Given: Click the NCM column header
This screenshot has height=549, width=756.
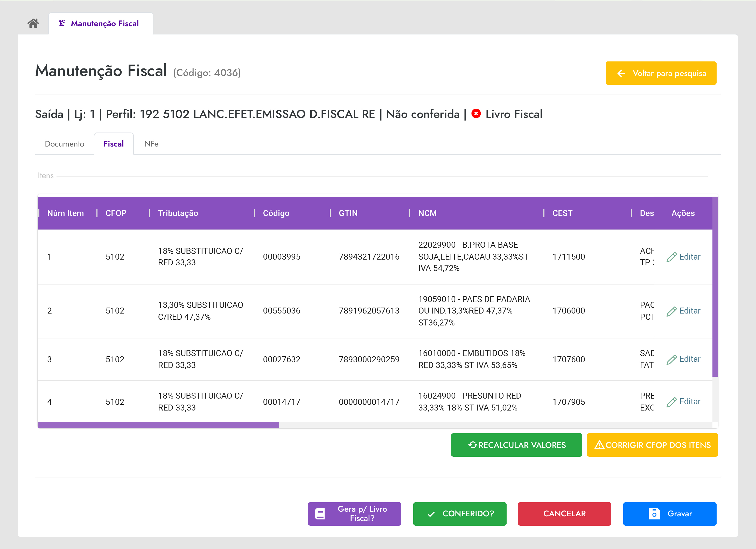Looking at the screenshot, I should [427, 213].
